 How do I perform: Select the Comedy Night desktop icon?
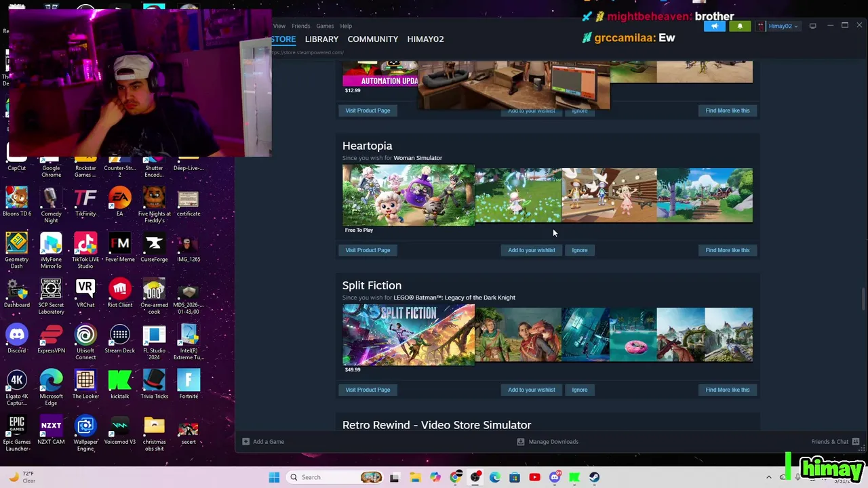[x=51, y=205]
